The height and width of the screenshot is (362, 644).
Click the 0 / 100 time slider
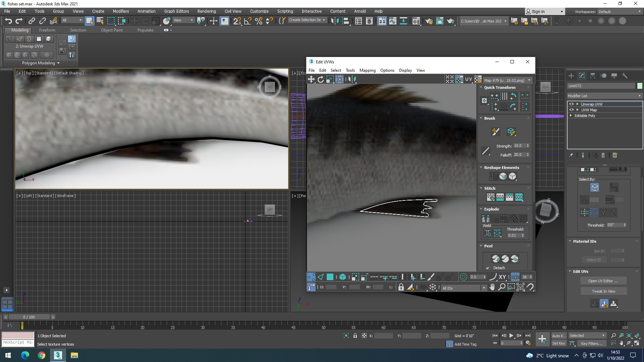tap(29, 317)
